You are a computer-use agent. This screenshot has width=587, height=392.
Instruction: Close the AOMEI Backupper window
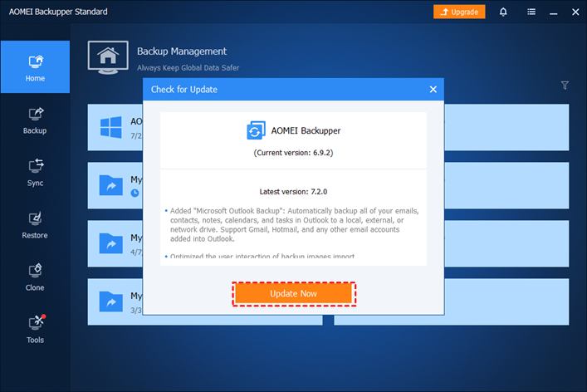coord(575,12)
